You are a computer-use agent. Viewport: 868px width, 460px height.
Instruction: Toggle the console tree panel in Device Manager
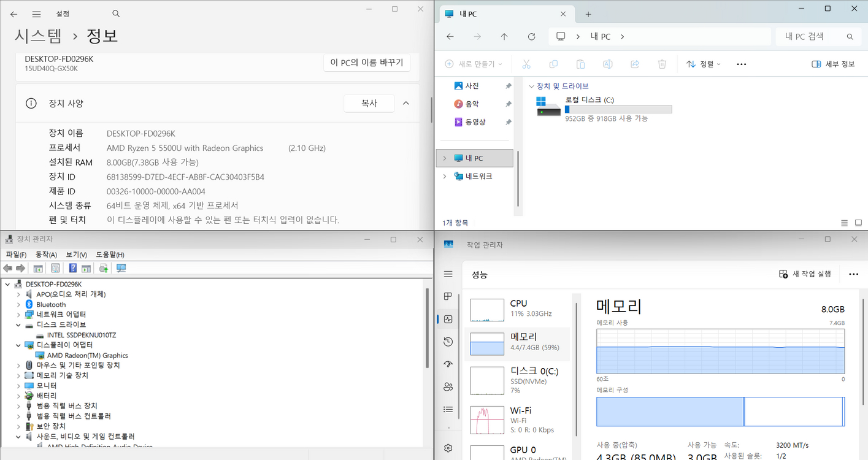[x=37, y=267]
